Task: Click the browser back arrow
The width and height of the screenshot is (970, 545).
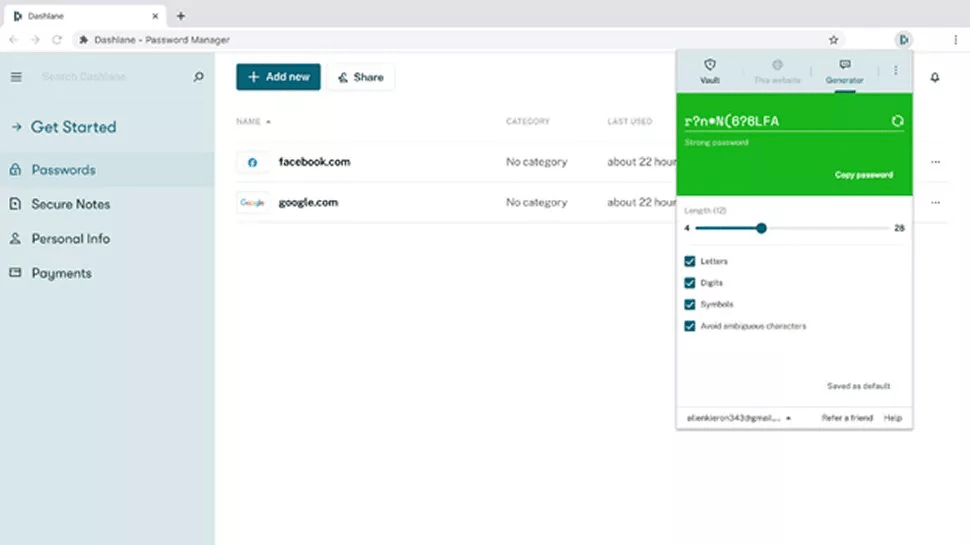Action: tap(14, 40)
